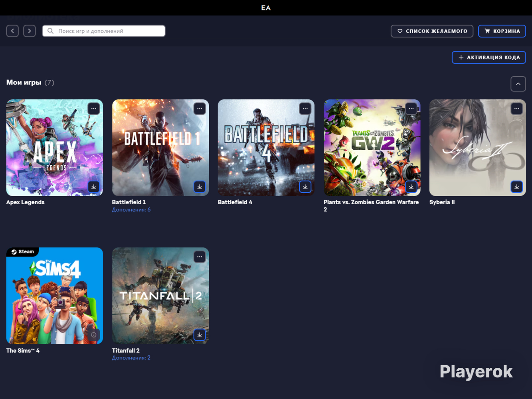This screenshot has height=399, width=532.
Task: Open the Syberia II cover art
Action: (478, 148)
